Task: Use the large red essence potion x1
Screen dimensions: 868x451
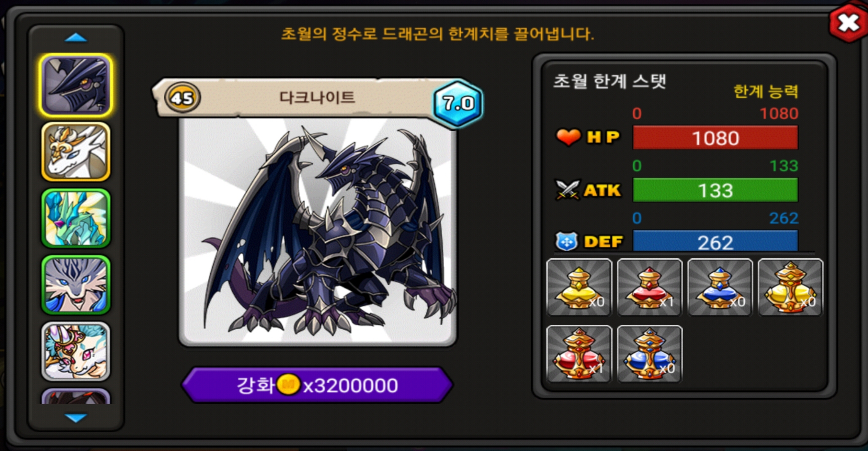Action: (x=579, y=354)
